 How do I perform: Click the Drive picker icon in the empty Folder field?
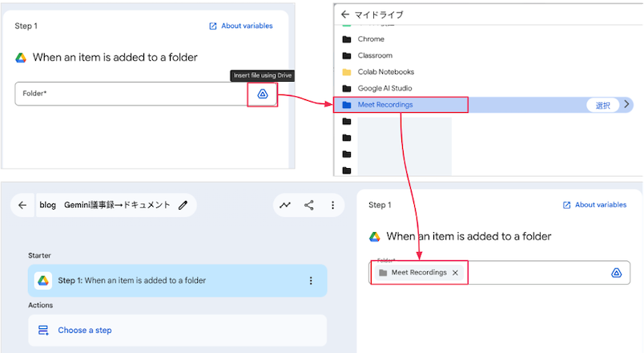coord(263,94)
